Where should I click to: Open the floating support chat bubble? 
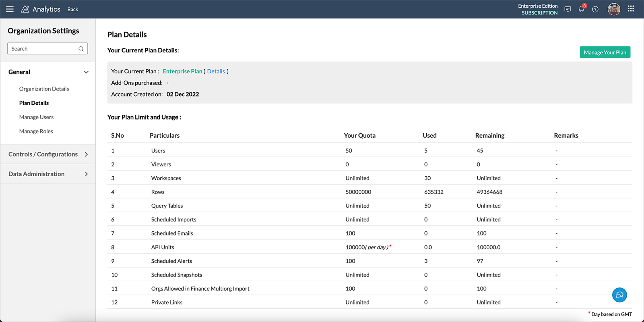[619, 295]
